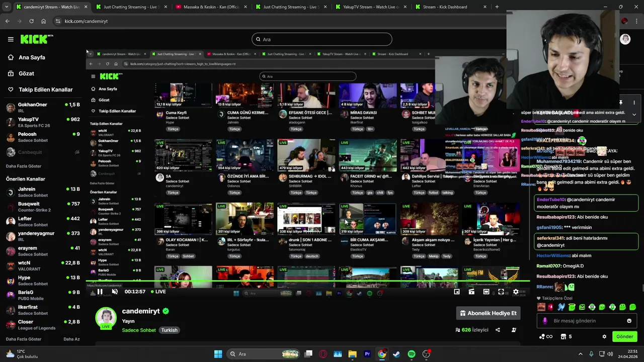Open Sadece Sohbet category link
The width and height of the screenshot is (644, 362).
(139, 330)
